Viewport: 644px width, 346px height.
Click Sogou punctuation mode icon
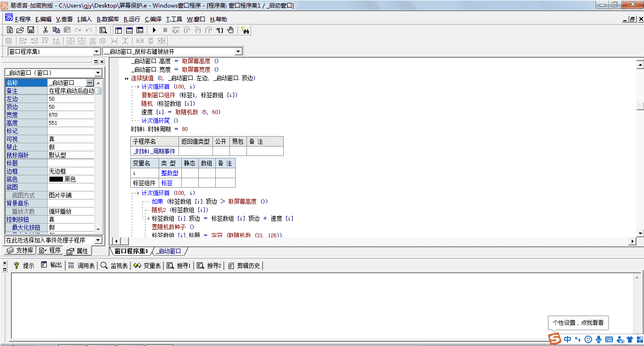pos(577,339)
